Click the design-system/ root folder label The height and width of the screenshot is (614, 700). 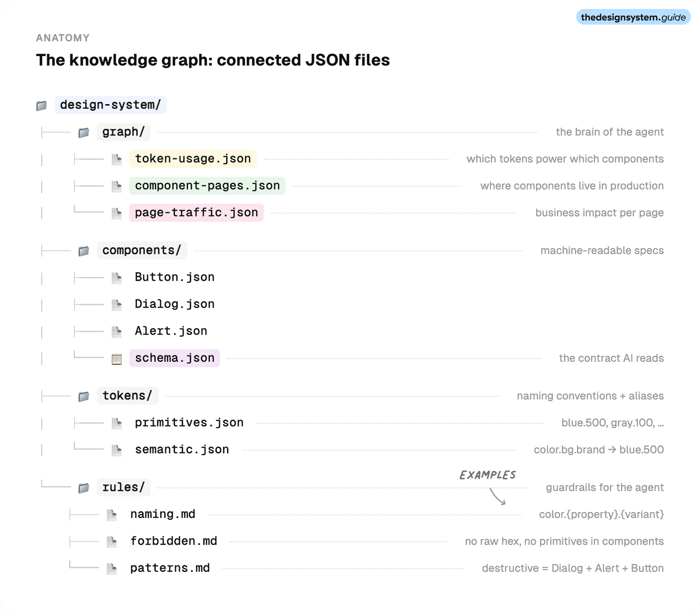[110, 105]
